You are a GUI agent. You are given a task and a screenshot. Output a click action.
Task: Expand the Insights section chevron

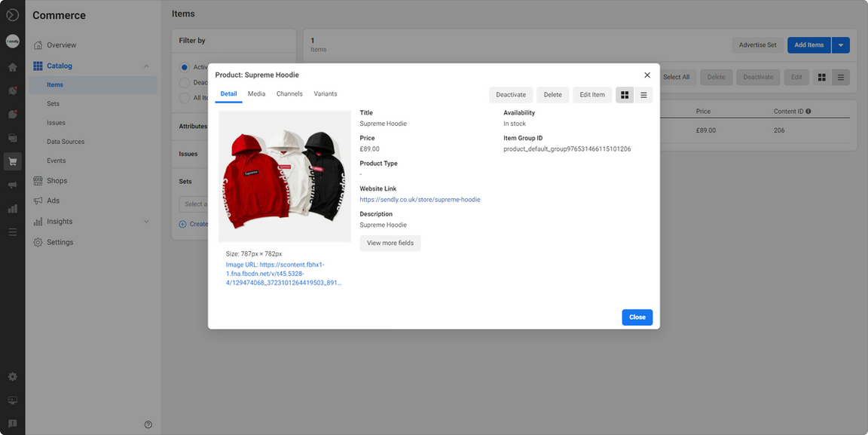coord(146,222)
